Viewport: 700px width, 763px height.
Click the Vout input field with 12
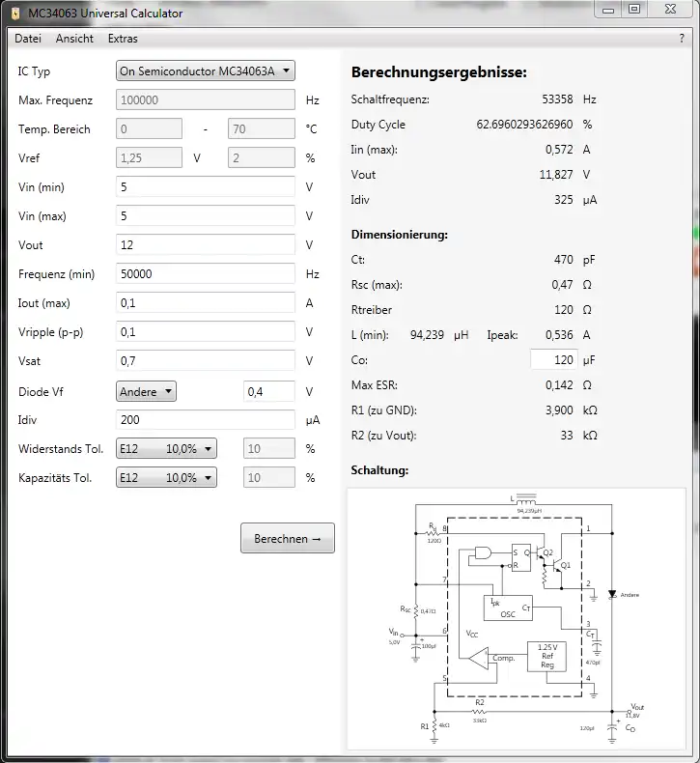(206, 244)
